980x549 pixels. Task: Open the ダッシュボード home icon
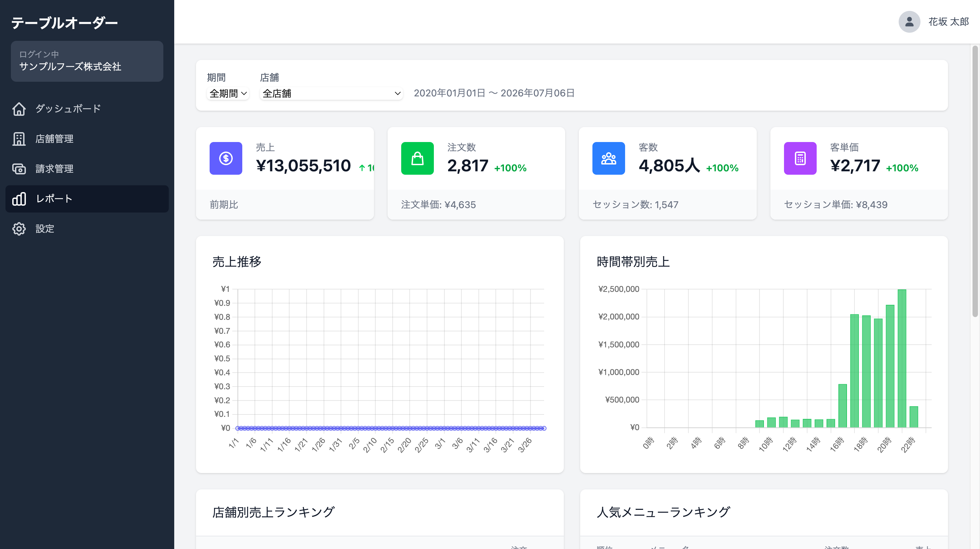[x=19, y=109]
